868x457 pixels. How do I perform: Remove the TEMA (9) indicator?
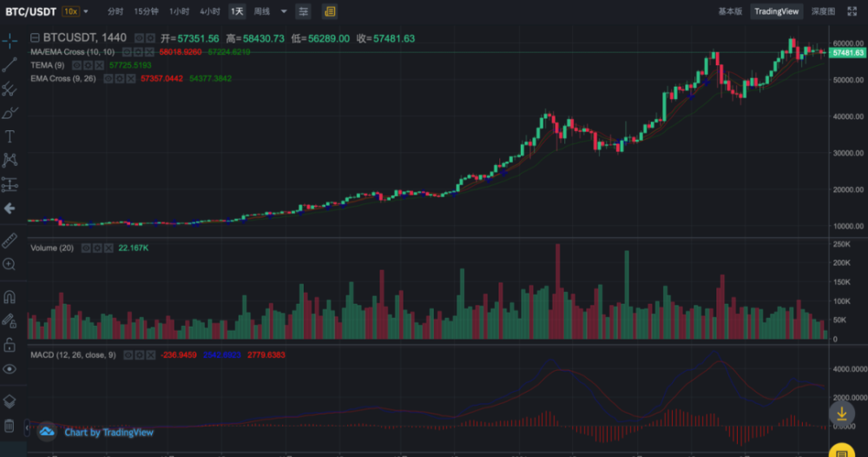point(99,65)
